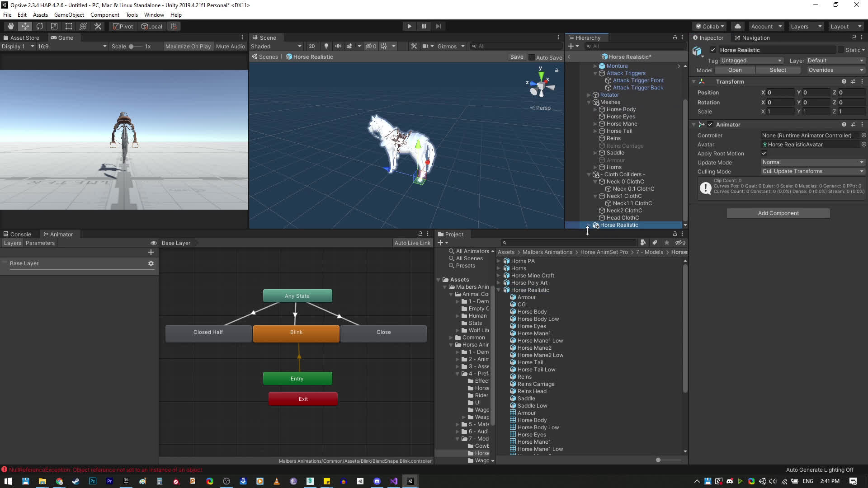Click the Base Layer settings gear
Screen dimensions: 868x488
coord(151,263)
